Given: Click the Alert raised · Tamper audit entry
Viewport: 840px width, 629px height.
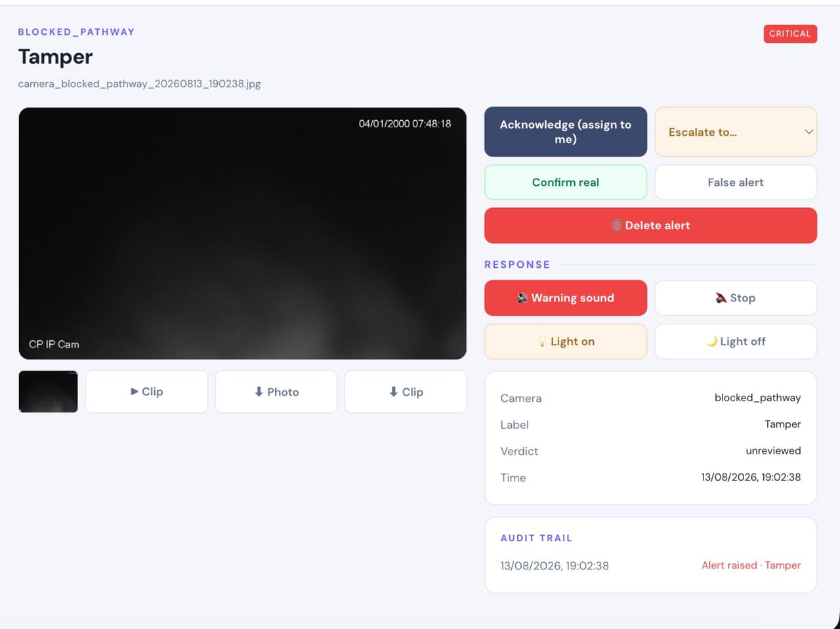Looking at the screenshot, I should pos(751,565).
